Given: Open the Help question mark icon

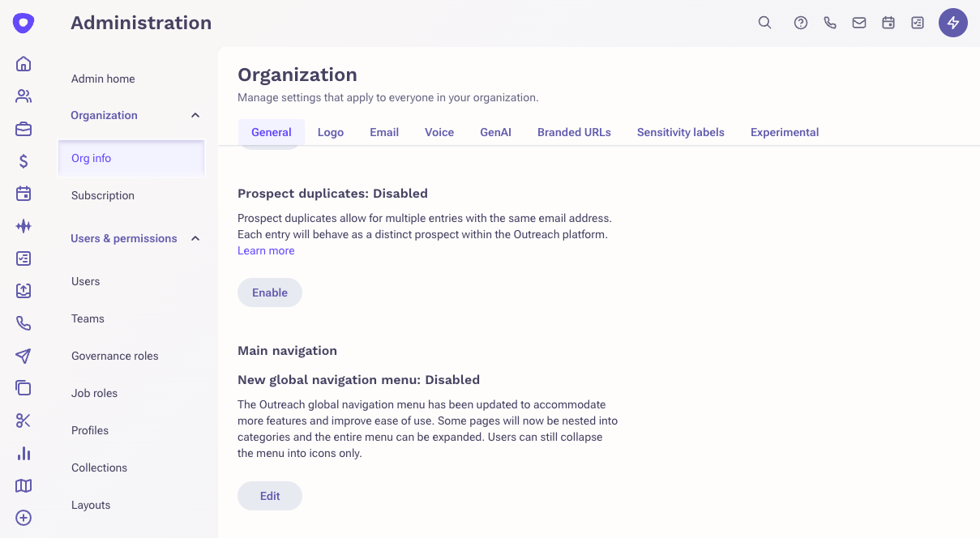Looking at the screenshot, I should [801, 23].
